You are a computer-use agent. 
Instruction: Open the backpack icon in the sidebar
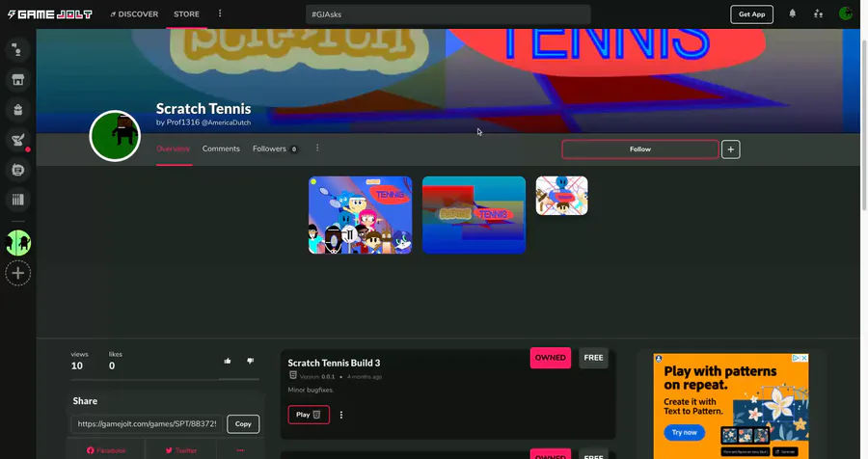coord(17,110)
